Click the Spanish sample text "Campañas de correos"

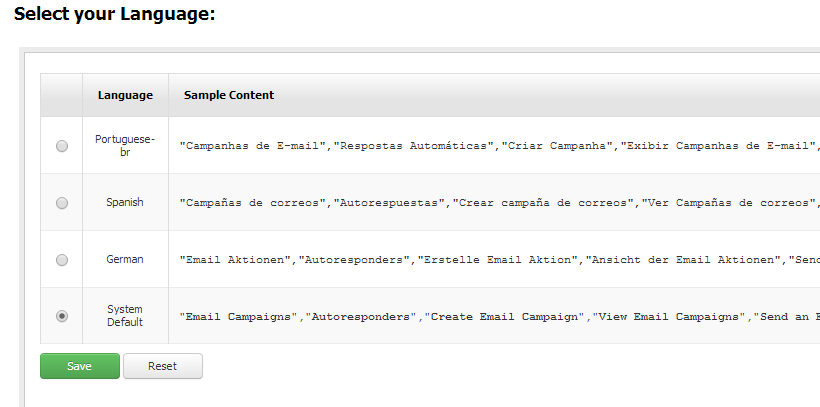(x=253, y=202)
